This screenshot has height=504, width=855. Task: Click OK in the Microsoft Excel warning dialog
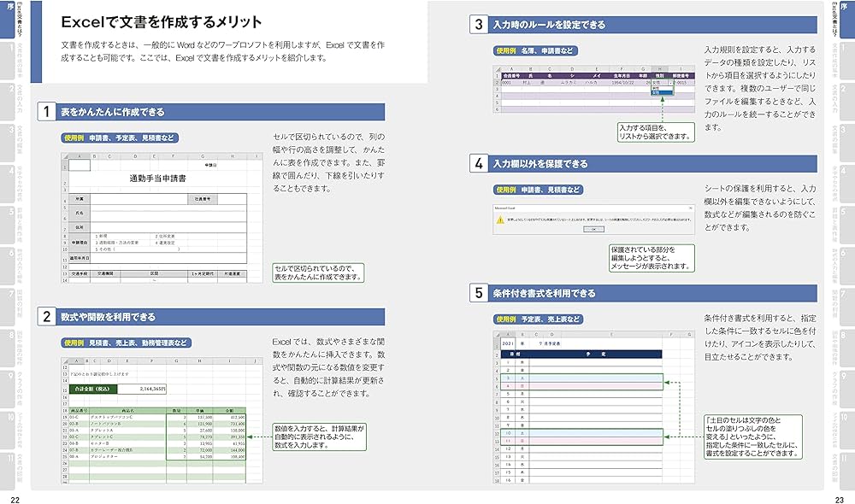pos(594,228)
